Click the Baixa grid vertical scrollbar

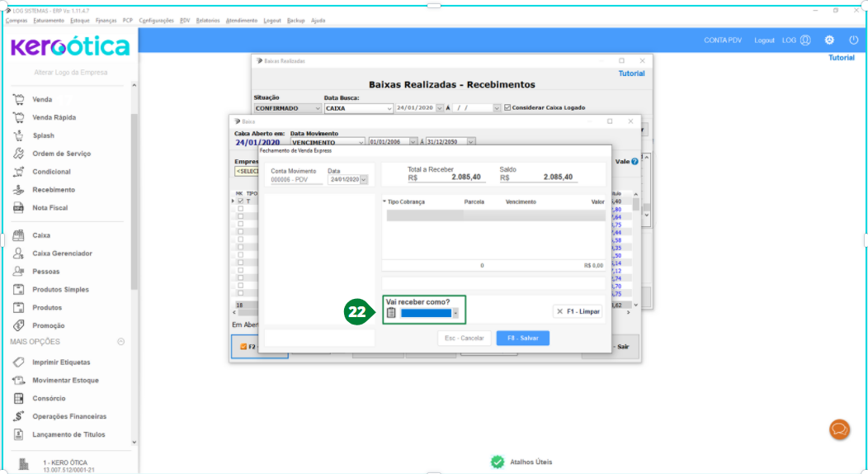pyautogui.click(x=635, y=249)
